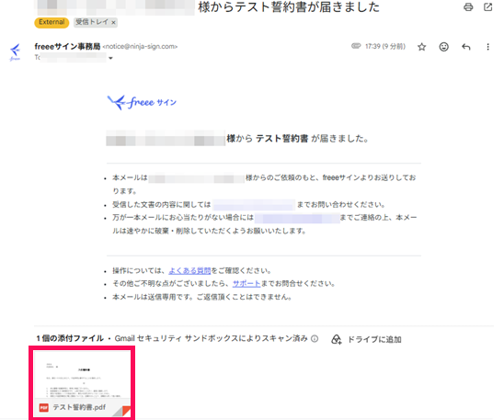Print the email with the printer icon

468,7
